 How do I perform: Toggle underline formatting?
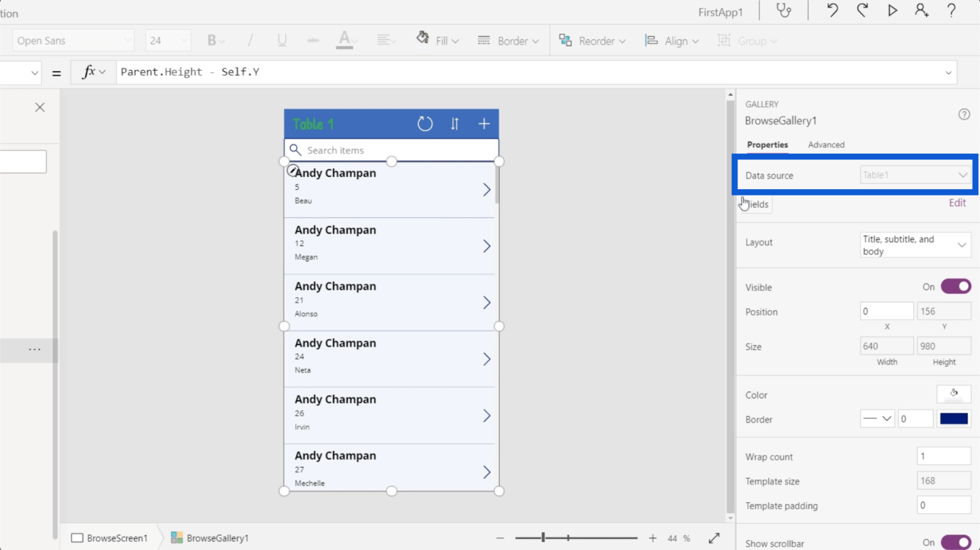pos(282,40)
